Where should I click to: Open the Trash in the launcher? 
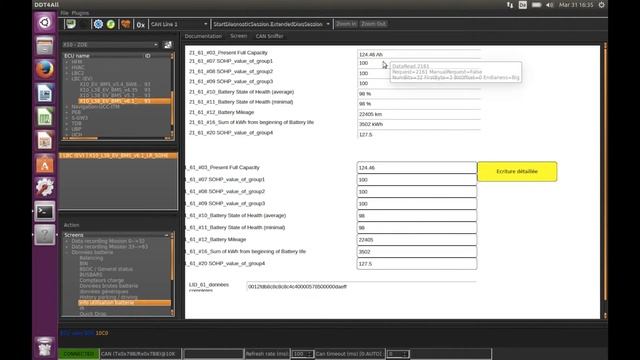pos(44,347)
